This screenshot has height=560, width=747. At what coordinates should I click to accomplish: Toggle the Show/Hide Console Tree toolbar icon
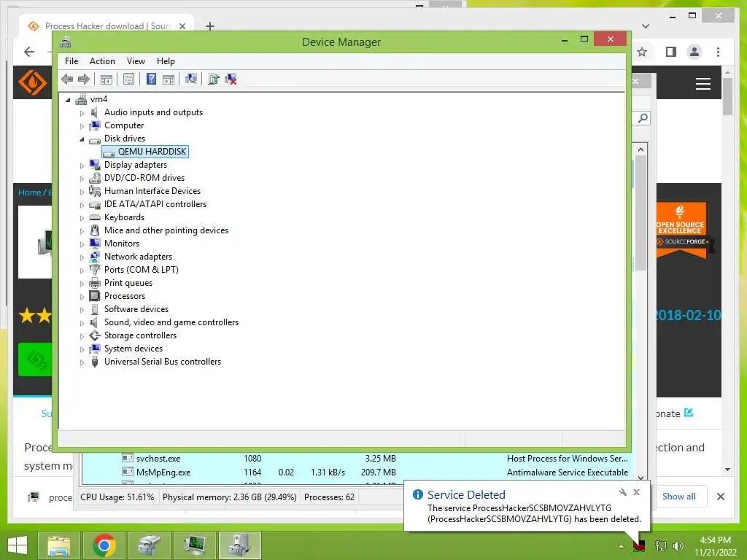point(107,79)
